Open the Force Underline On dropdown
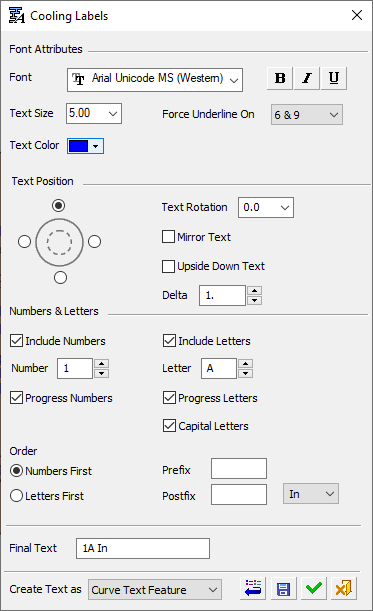The width and height of the screenshot is (373, 611). pyautogui.click(x=307, y=115)
